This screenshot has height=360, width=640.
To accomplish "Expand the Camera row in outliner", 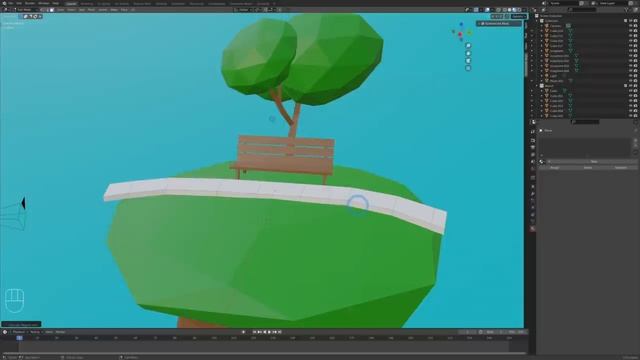I will [x=542, y=26].
